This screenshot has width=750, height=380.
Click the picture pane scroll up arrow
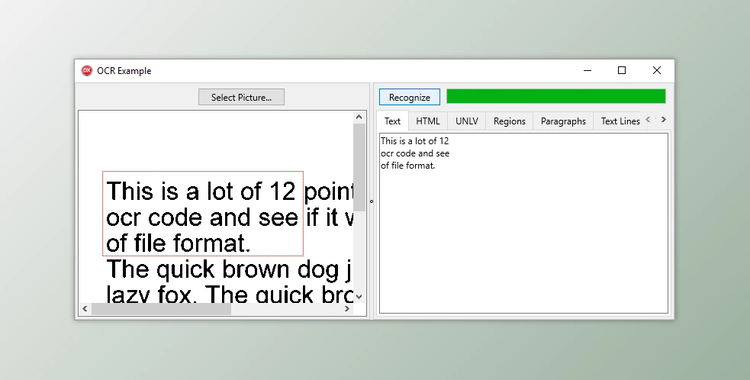coord(359,117)
